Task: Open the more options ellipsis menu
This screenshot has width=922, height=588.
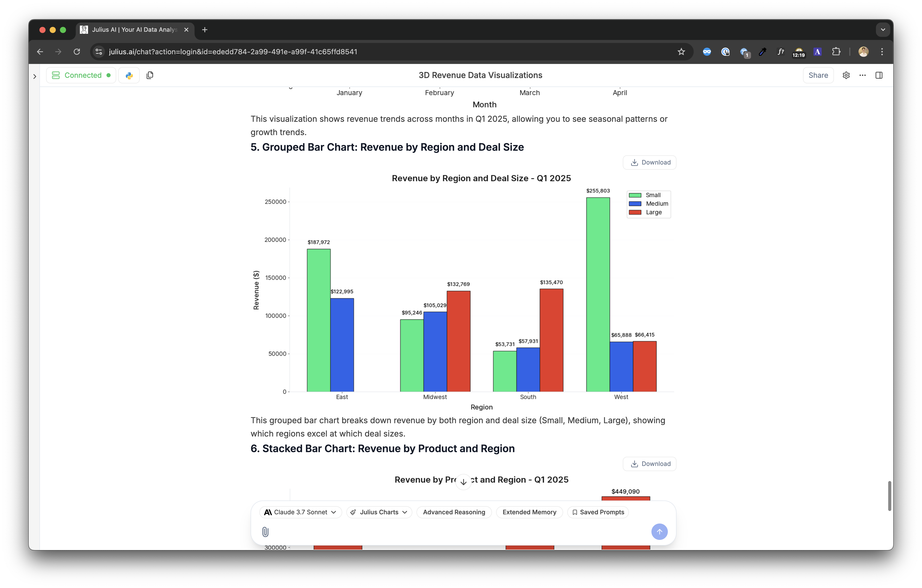Action: (862, 75)
